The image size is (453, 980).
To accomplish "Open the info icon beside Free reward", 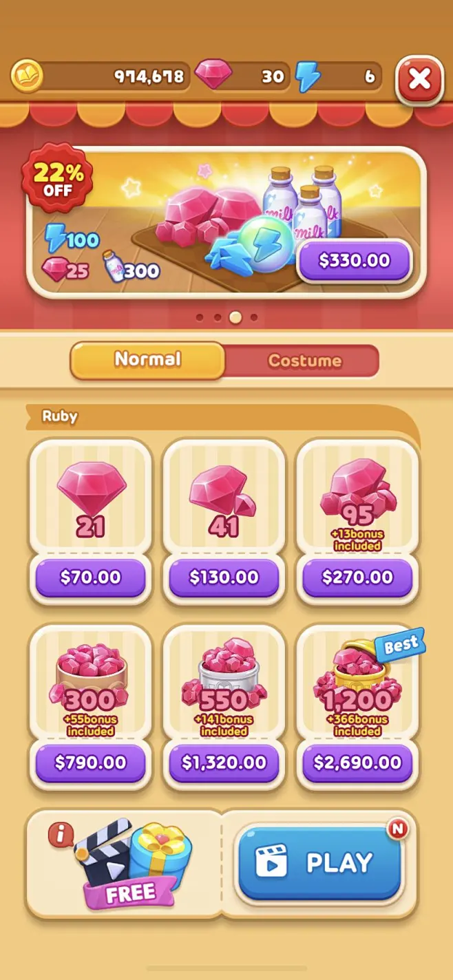I will pyautogui.click(x=61, y=834).
